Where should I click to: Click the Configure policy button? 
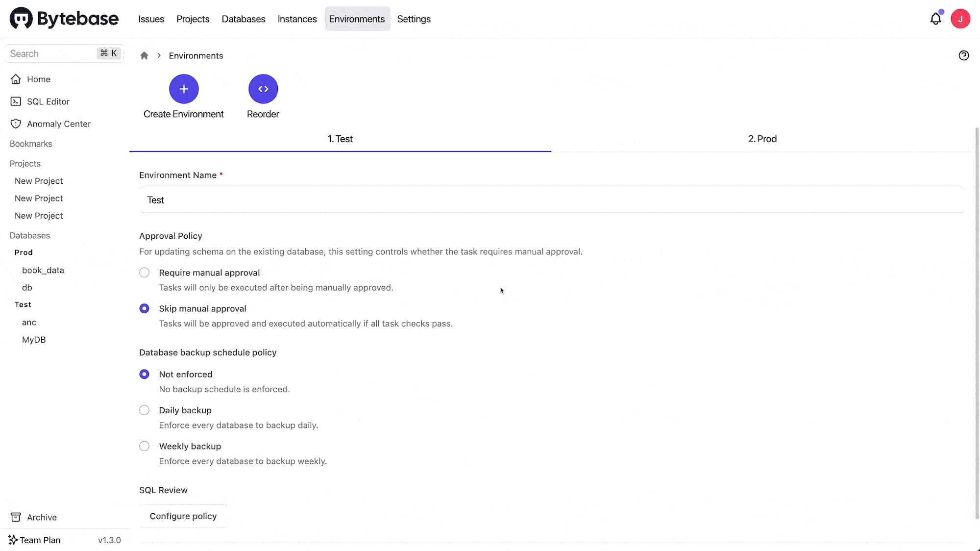(183, 516)
